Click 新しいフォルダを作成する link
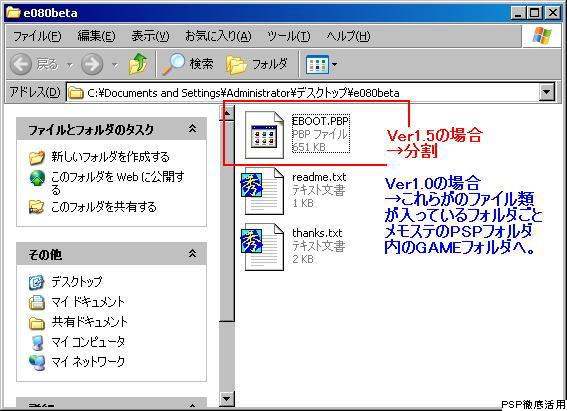Screen dimensions: 567x411 (x=110, y=157)
